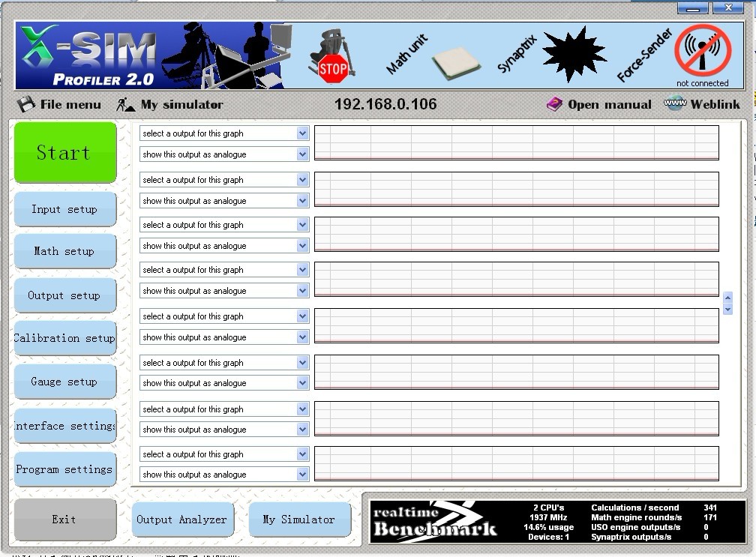The image size is (756, 557).
Task: Open Program settings
Action: 65,469
